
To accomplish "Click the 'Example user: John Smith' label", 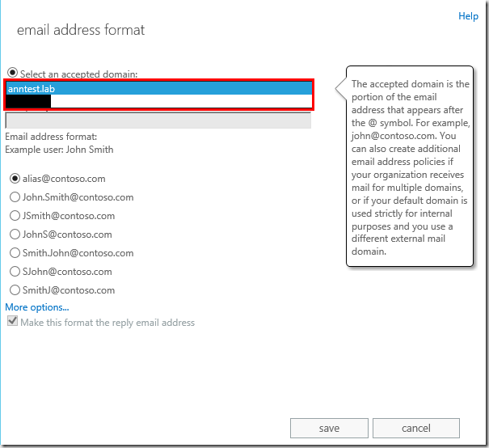I will click(x=59, y=150).
